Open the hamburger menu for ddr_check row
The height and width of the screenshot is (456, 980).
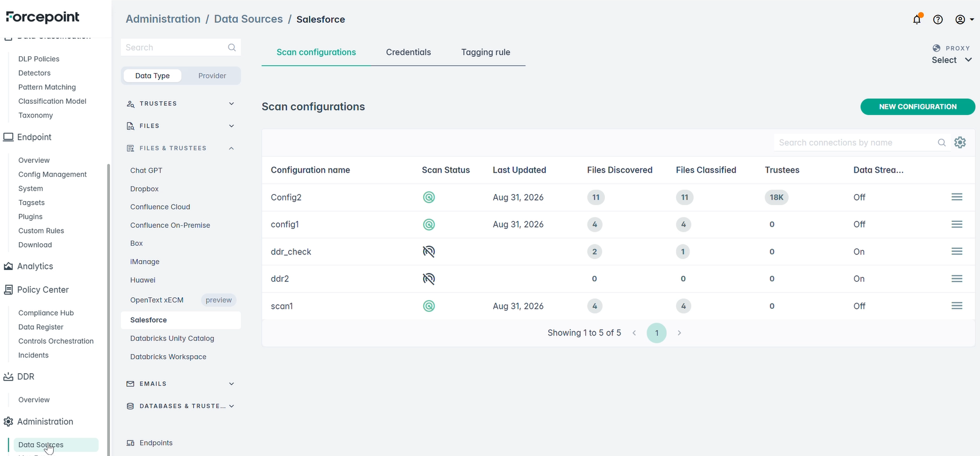(x=957, y=251)
